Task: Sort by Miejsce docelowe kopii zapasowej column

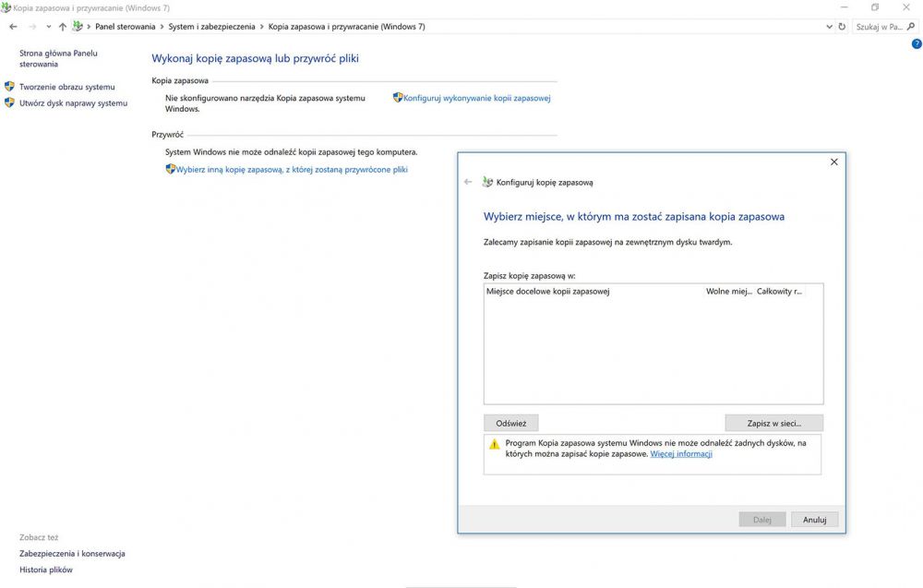Action: click(x=593, y=292)
